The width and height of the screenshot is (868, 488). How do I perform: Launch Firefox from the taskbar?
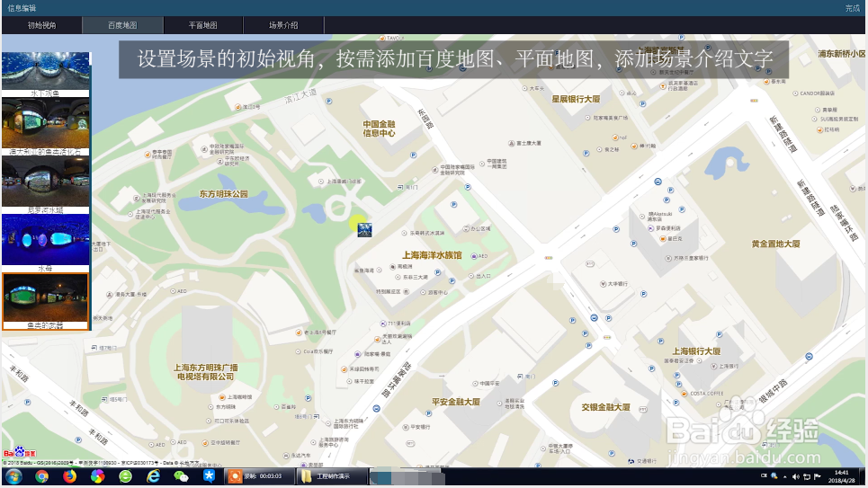click(x=70, y=476)
